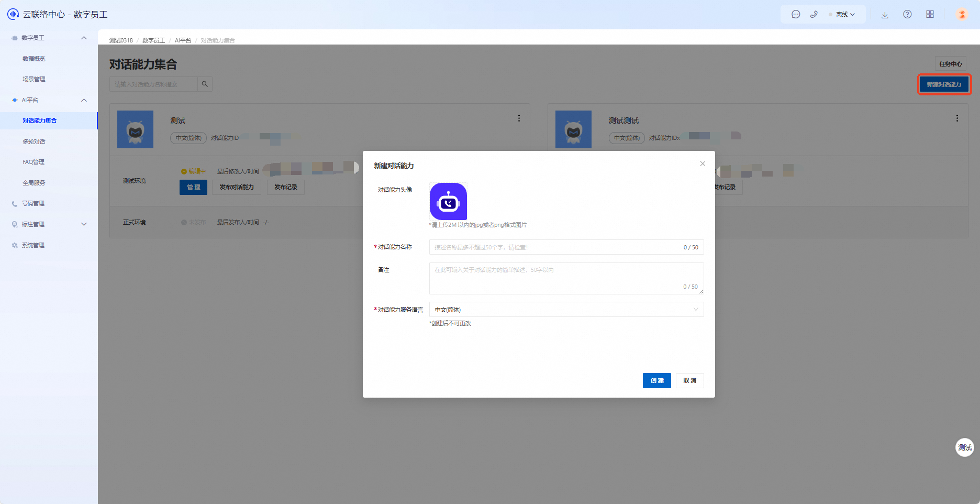Open 系统管理 in sidebar
This screenshot has height=504, width=980.
[33, 245]
